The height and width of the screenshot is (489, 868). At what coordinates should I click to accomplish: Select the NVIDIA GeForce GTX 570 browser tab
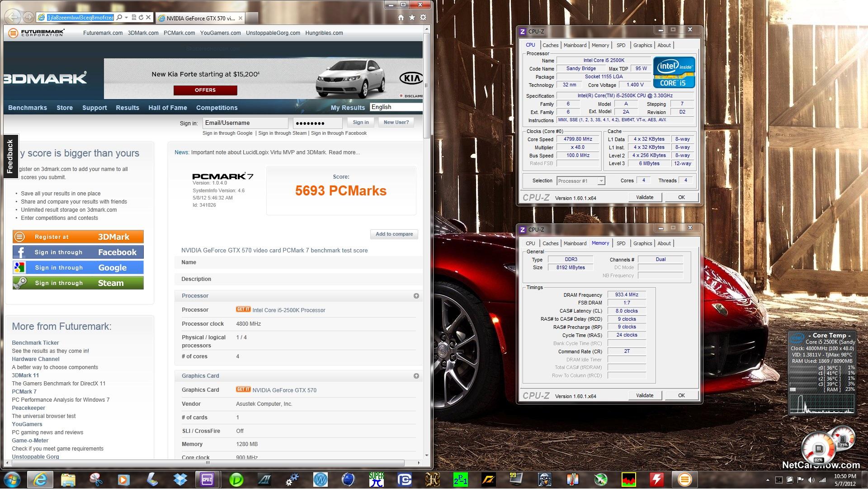coord(200,18)
